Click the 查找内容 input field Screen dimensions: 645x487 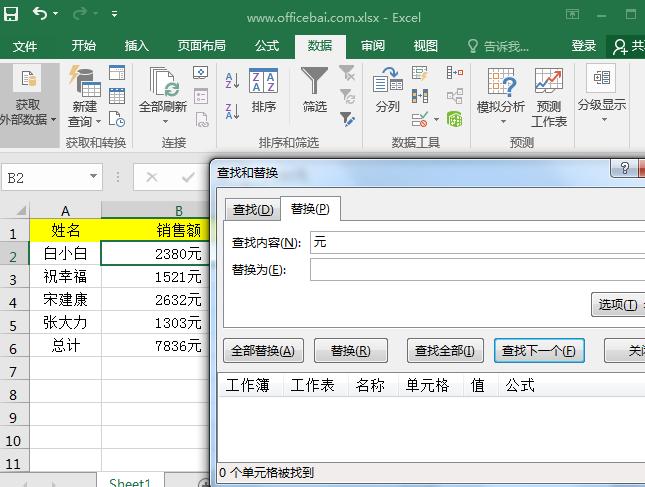coord(478,242)
